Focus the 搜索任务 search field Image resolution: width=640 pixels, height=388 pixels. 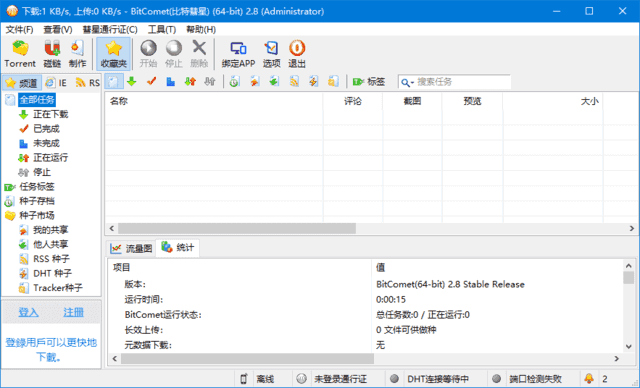[x=462, y=82]
